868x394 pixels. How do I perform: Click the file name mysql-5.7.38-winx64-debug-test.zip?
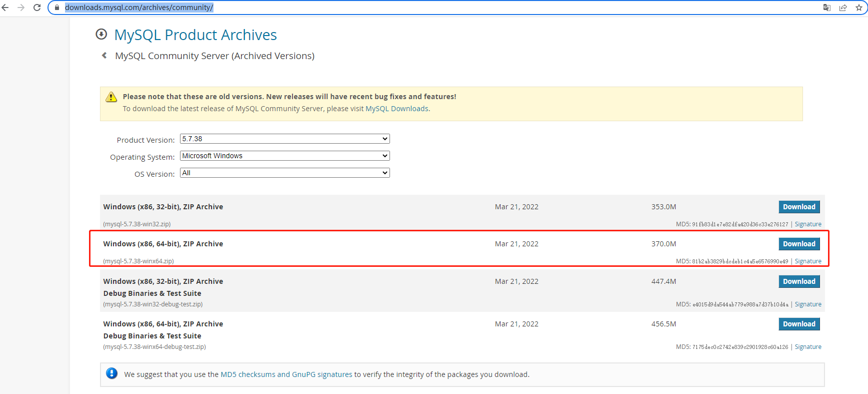pos(154,347)
